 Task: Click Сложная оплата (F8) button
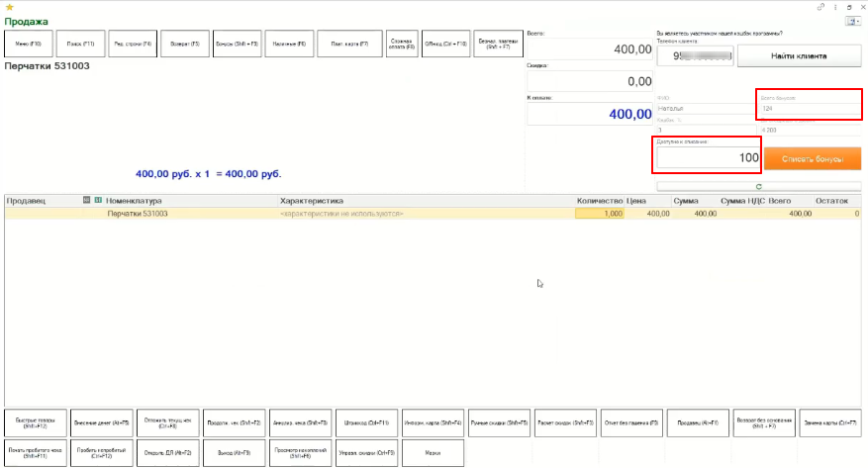coord(402,44)
